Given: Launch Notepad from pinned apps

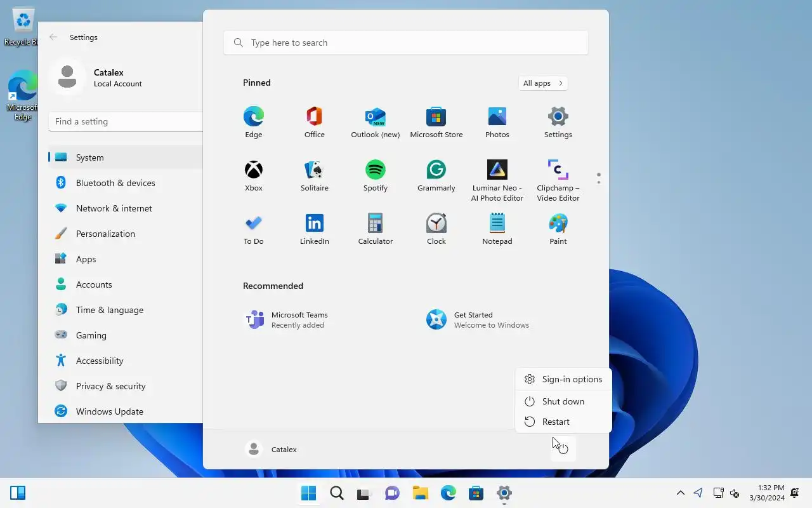Looking at the screenshot, I should [x=497, y=229].
